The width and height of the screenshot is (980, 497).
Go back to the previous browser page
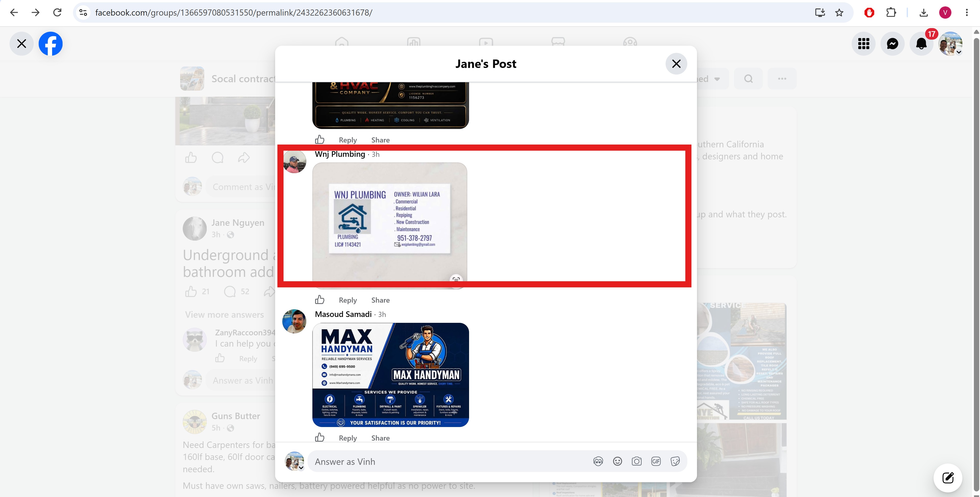tap(14, 13)
